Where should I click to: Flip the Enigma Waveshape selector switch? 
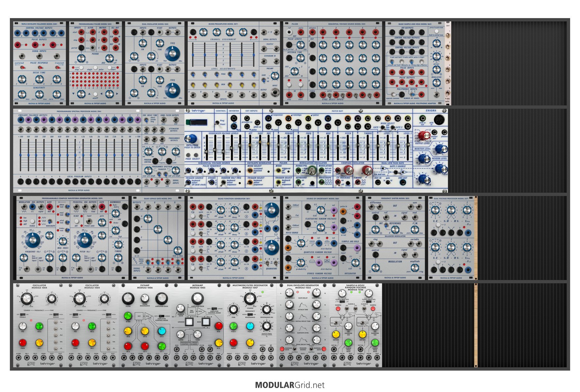[x=321, y=182]
